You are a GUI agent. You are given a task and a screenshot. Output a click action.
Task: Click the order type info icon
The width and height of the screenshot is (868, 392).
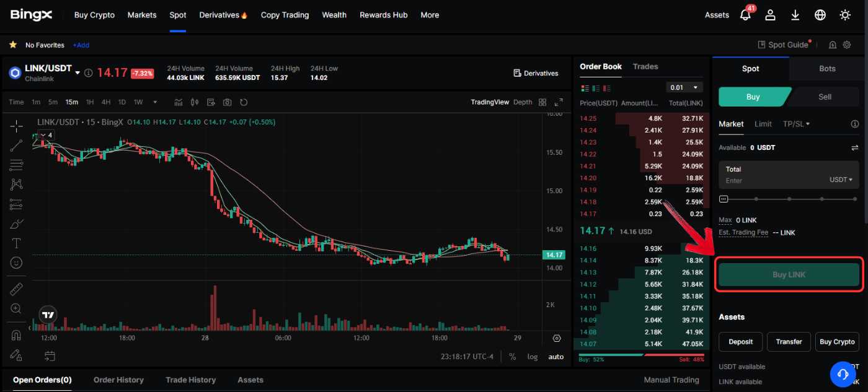[x=855, y=124]
